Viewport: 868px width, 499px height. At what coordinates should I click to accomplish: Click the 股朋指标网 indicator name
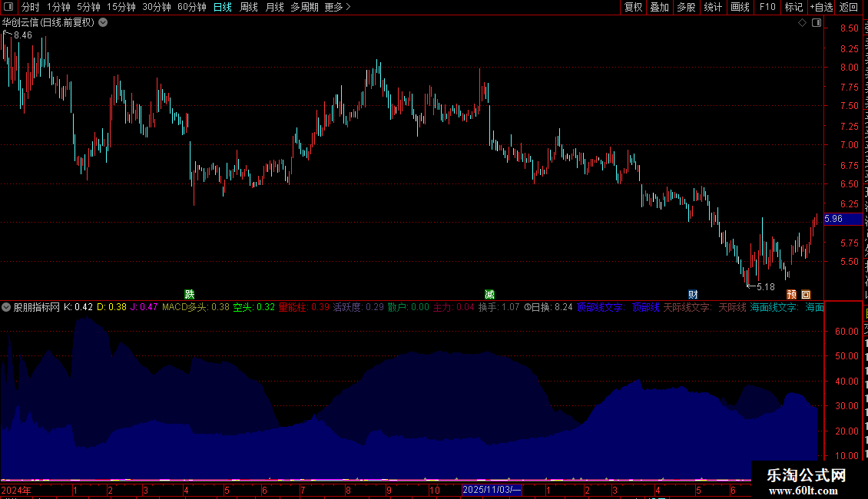tap(37, 307)
